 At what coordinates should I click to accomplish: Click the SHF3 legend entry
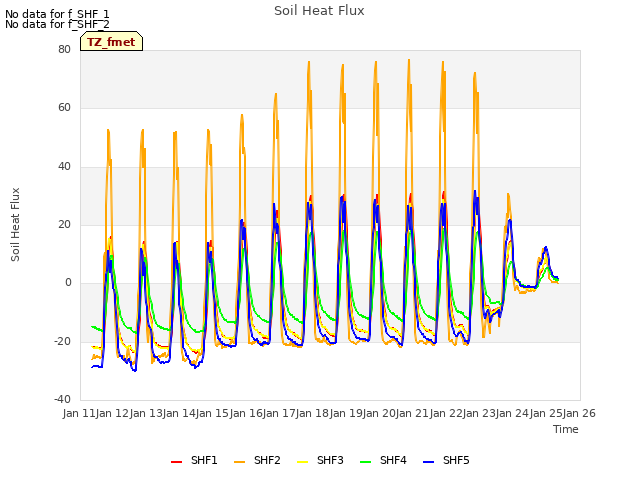pos(320,460)
